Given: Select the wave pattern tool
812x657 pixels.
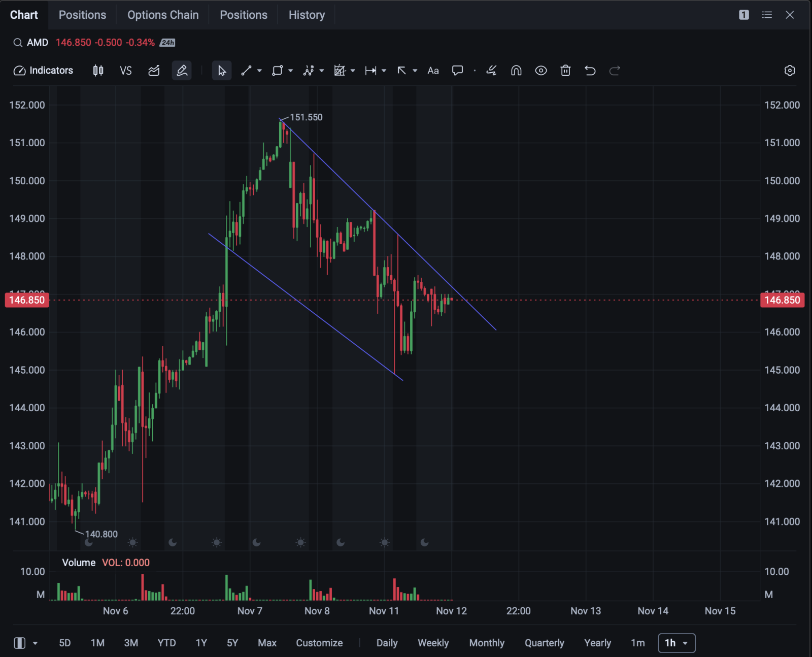Looking at the screenshot, I should (308, 71).
